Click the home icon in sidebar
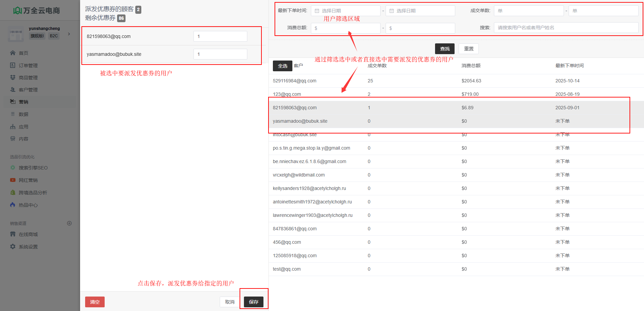The width and height of the screenshot is (644, 311). pos(13,53)
